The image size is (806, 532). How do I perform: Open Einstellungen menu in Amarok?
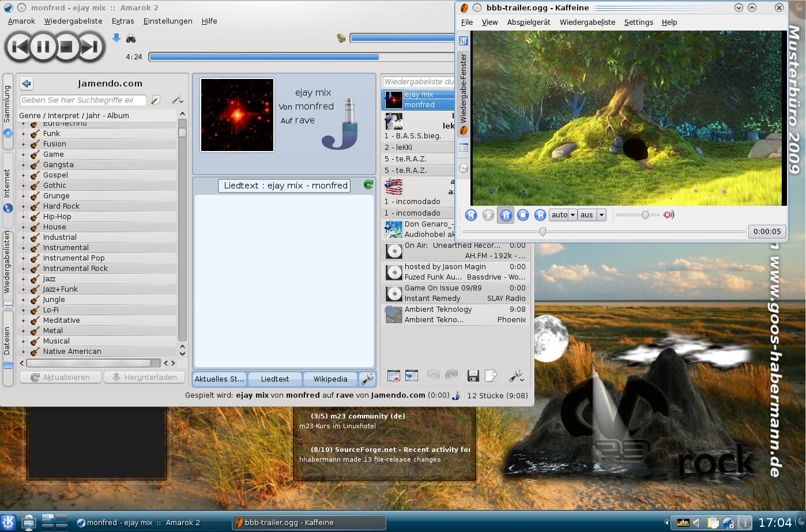click(168, 21)
